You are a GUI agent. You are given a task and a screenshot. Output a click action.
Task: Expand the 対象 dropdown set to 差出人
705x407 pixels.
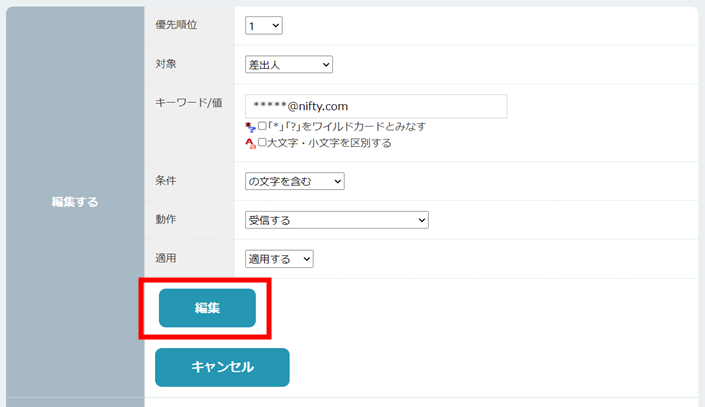click(x=288, y=65)
